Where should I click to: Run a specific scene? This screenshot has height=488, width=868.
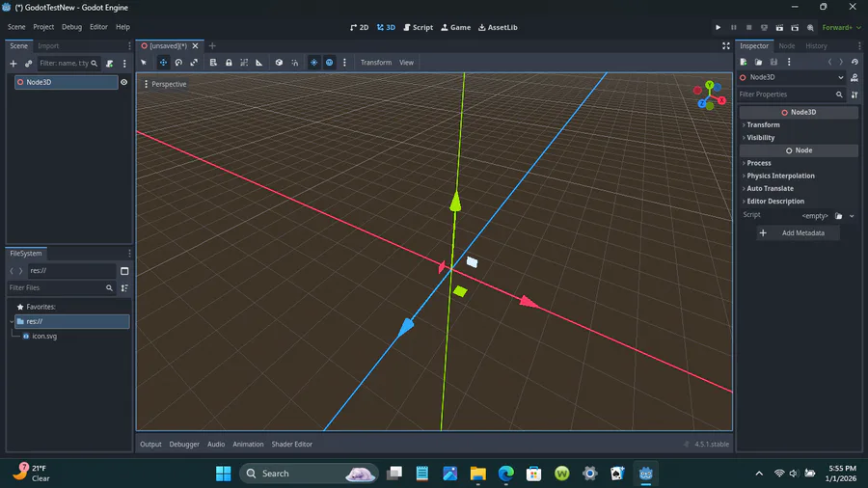[x=795, y=27]
